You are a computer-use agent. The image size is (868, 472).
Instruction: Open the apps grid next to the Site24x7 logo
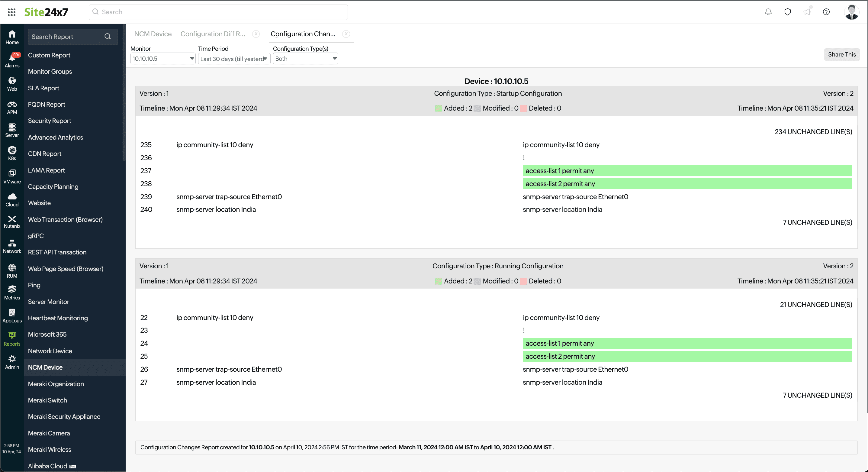[x=11, y=12]
